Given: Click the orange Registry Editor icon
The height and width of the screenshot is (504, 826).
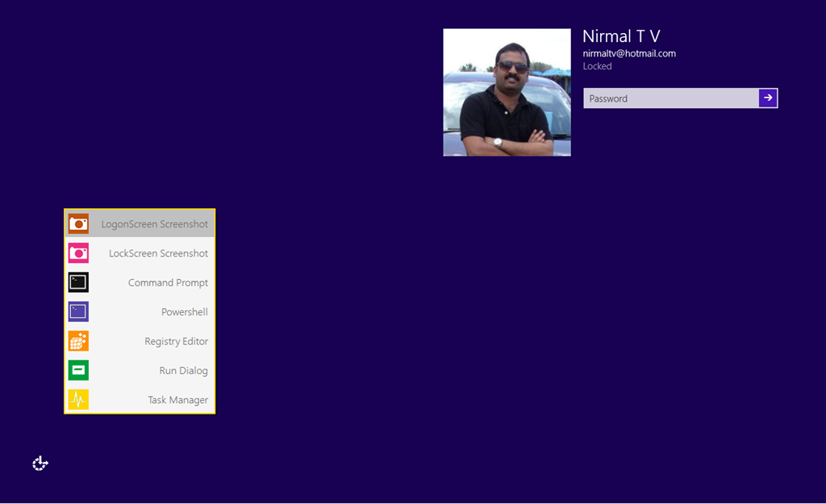Looking at the screenshot, I should (x=78, y=341).
